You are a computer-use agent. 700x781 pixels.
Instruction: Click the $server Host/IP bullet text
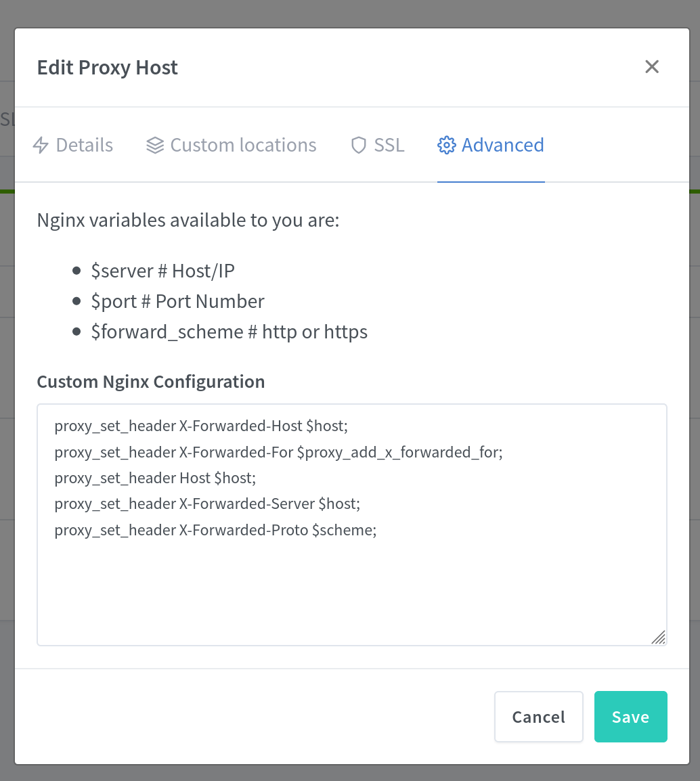[162, 271]
